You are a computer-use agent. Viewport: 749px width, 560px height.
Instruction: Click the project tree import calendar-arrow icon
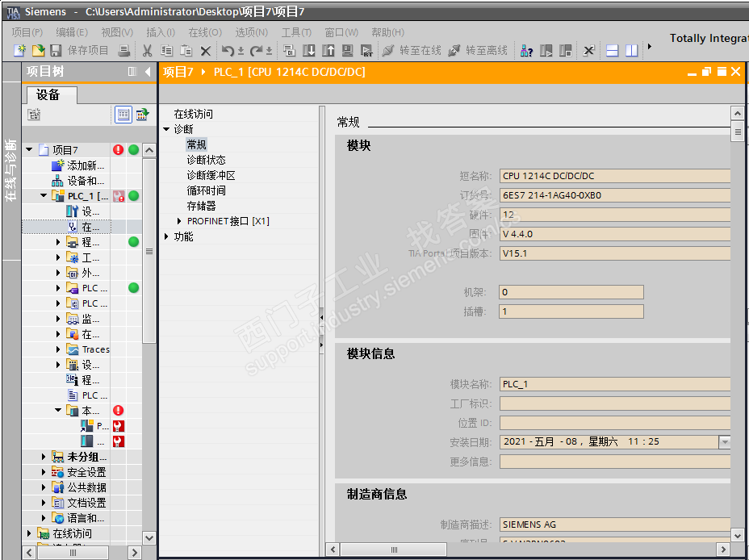[142, 115]
